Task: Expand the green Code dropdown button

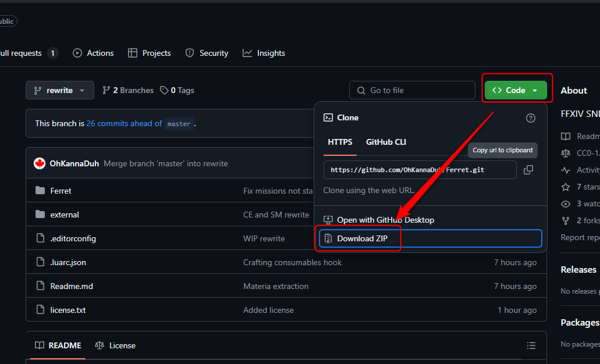Action: point(515,90)
